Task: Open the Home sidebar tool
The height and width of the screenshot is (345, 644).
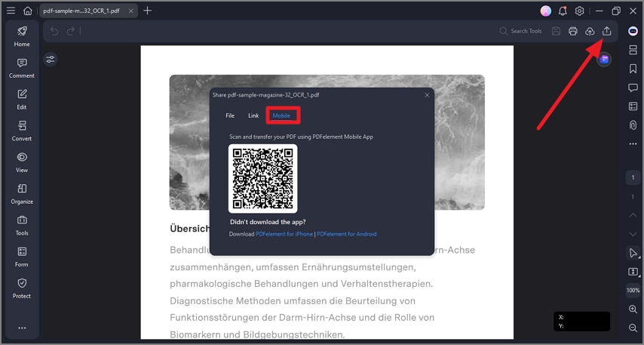Action: coord(22,36)
